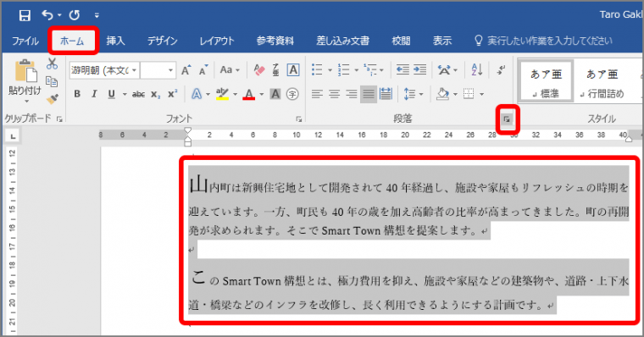The width and height of the screenshot is (644, 337).
Task: Open the 段落 dialog launcher
Action: tap(507, 119)
